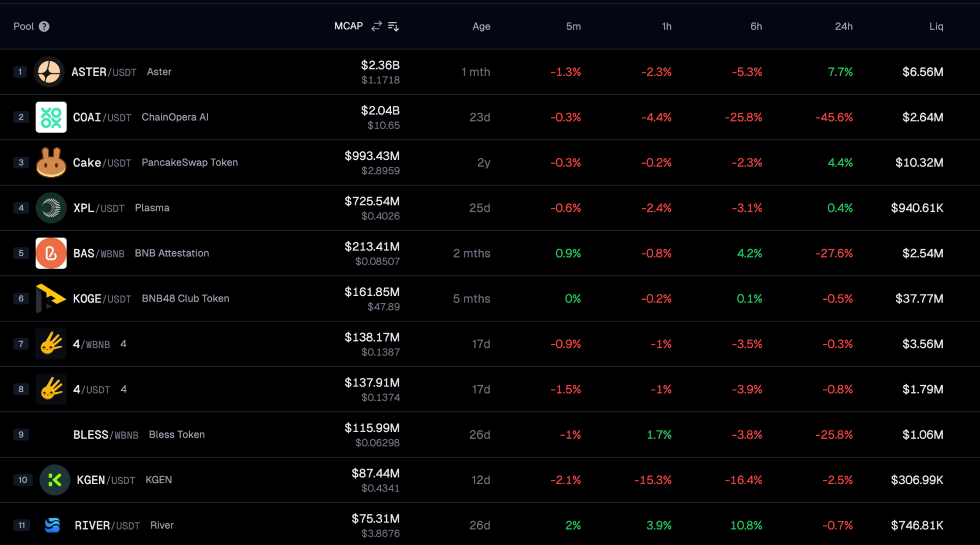Viewport: 980px width, 545px height.
Task: Select the ASTER liquidity $6.56M
Action: click(923, 72)
